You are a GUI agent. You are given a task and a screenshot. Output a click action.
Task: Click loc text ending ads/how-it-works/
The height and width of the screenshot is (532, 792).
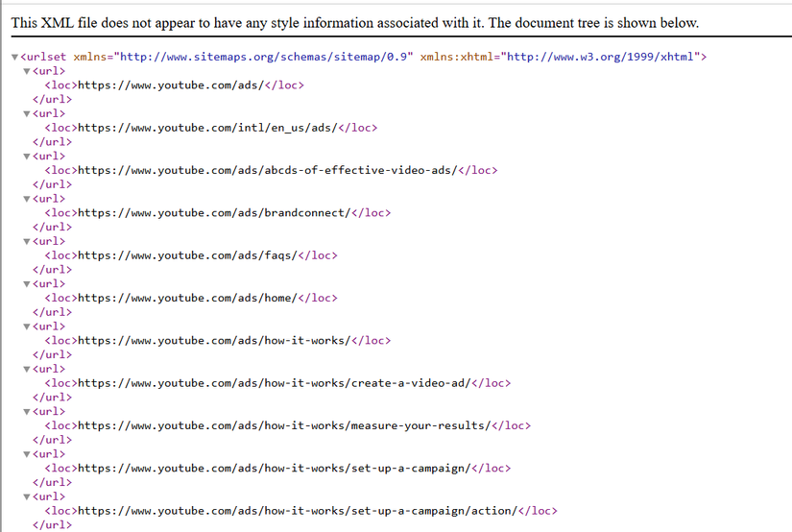[x=214, y=341]
